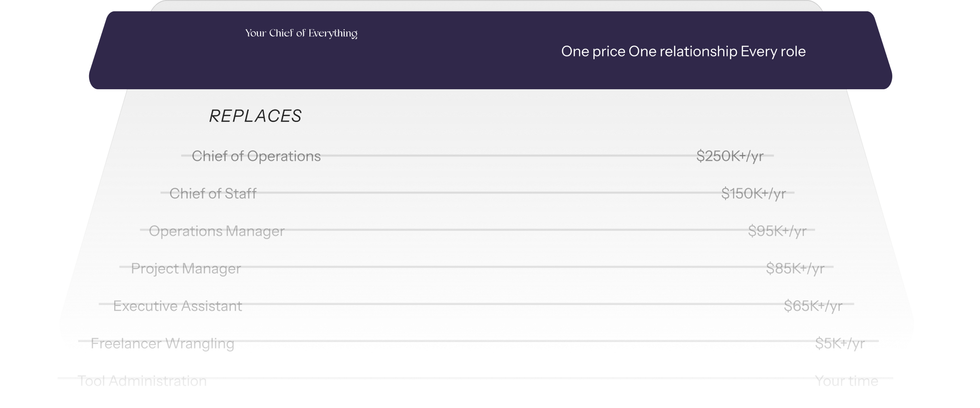The width and height of the screenshot is (980, 408).
Task: Select the Operations Manager label
Action: (x=217, y=231)
